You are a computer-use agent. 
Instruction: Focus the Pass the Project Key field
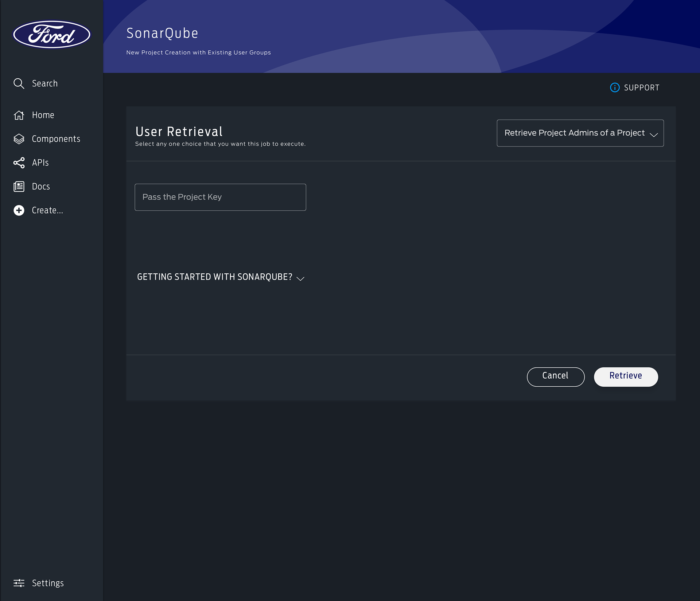[x=220, y=197]
